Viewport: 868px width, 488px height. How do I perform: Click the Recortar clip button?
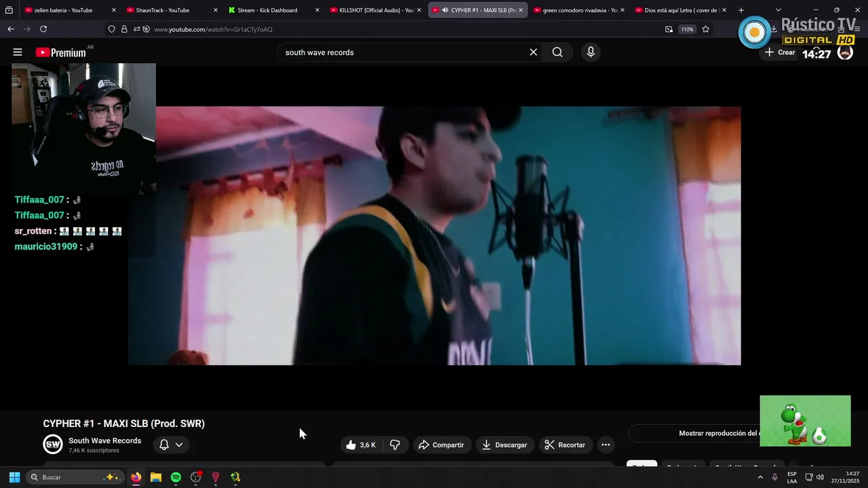coord(565,445)
